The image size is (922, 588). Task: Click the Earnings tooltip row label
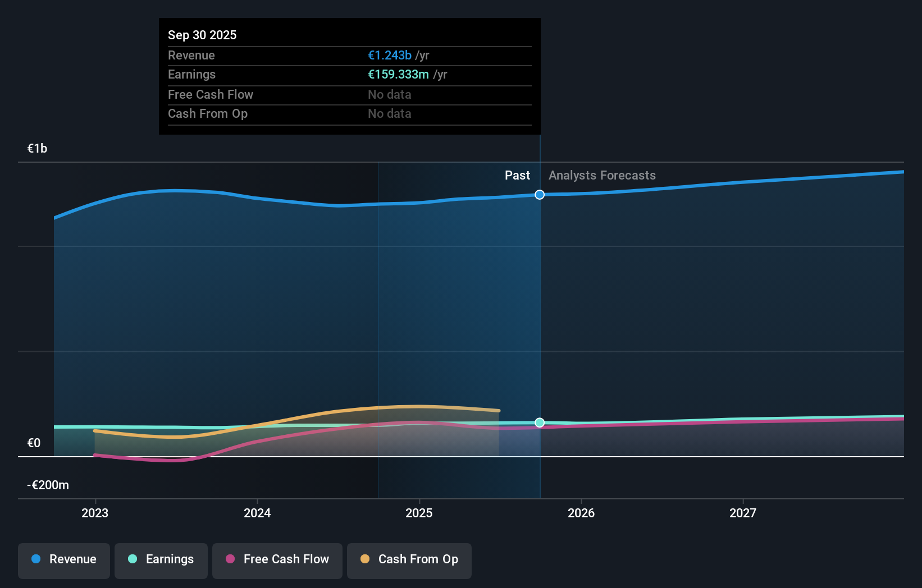pyautogui.click(x=191, y=75)
